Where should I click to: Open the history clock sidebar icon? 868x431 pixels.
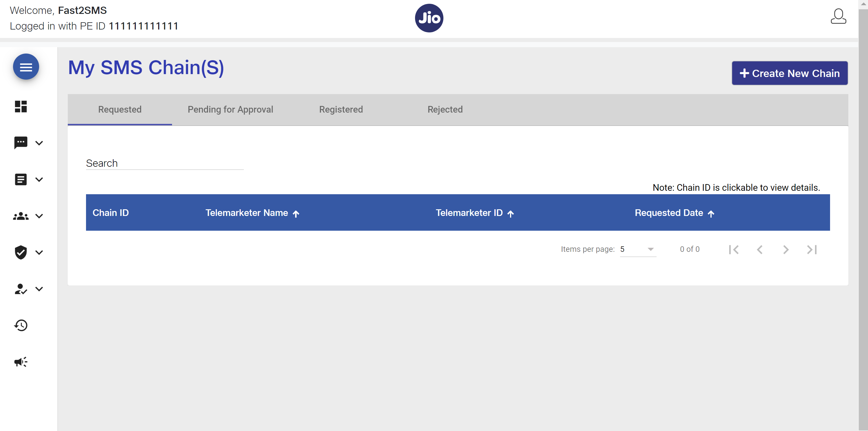tap(21, 325)
